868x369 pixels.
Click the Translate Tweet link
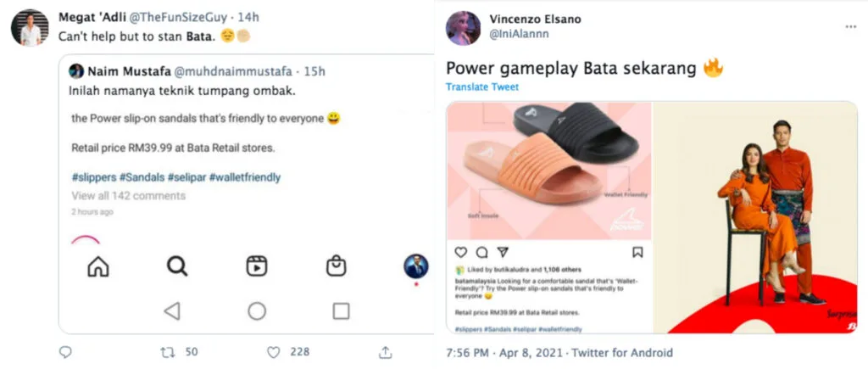coord(482,87)
